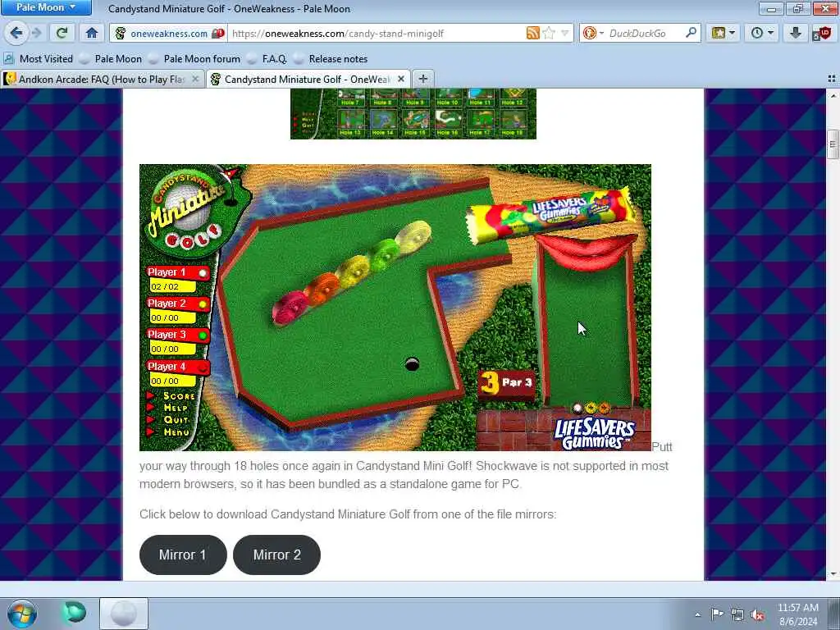Reload the current page
The width and height of the screenshot is (840, 630).
(62, 33)
